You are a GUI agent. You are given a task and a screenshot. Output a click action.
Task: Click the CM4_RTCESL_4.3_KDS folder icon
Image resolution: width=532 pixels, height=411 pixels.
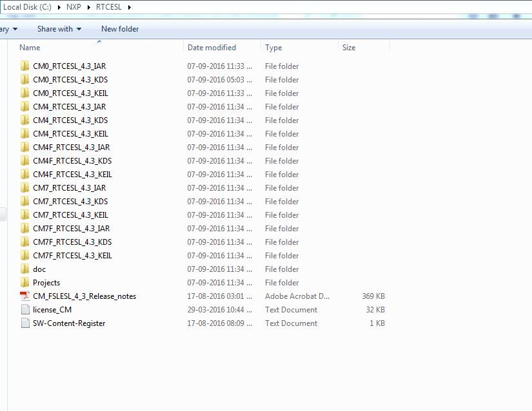[x=25, y=120]
